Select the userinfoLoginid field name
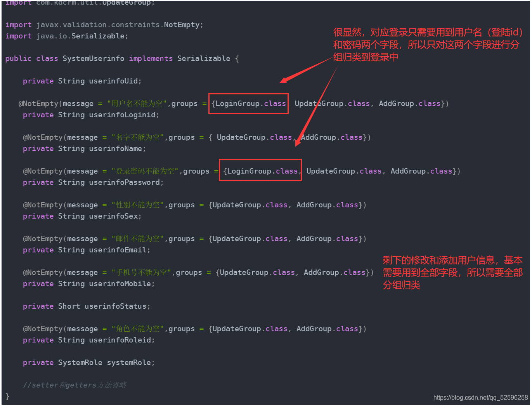This screenshot has width=532, height=405. click(122, 115)
